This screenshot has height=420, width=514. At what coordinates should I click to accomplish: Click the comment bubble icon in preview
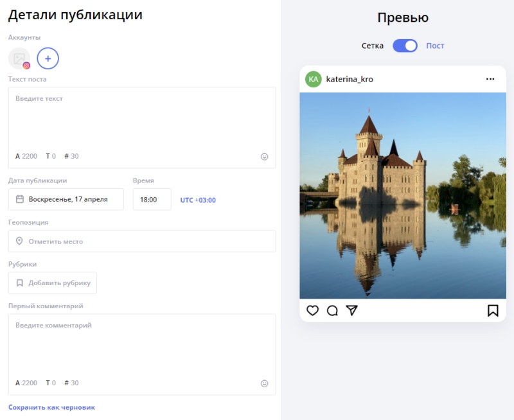[332, 311]
